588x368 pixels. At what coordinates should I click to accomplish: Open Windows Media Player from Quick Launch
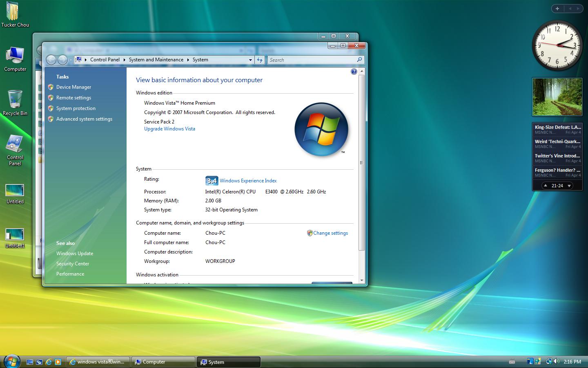57,361
